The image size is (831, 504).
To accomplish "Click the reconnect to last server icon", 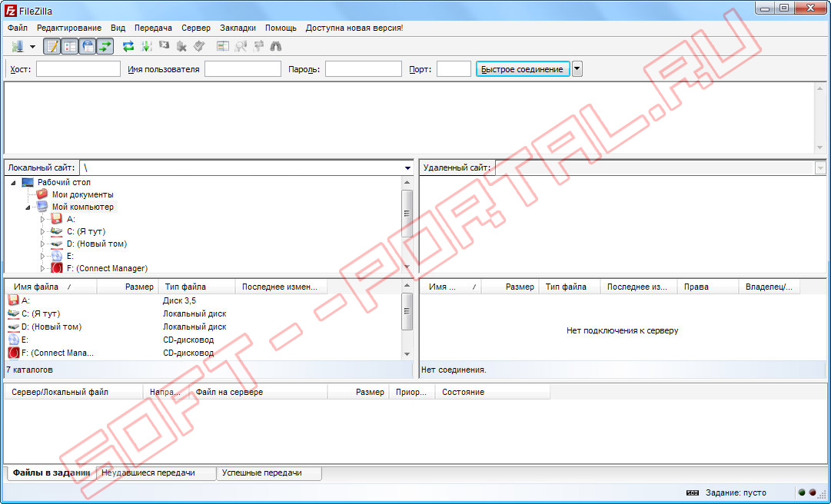I will click(x=199, y=47).
